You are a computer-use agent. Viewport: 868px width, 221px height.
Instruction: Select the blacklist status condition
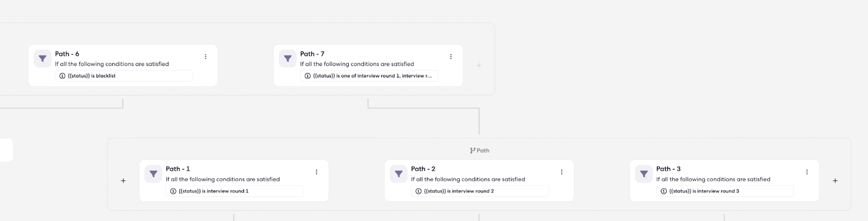point(124,76)
